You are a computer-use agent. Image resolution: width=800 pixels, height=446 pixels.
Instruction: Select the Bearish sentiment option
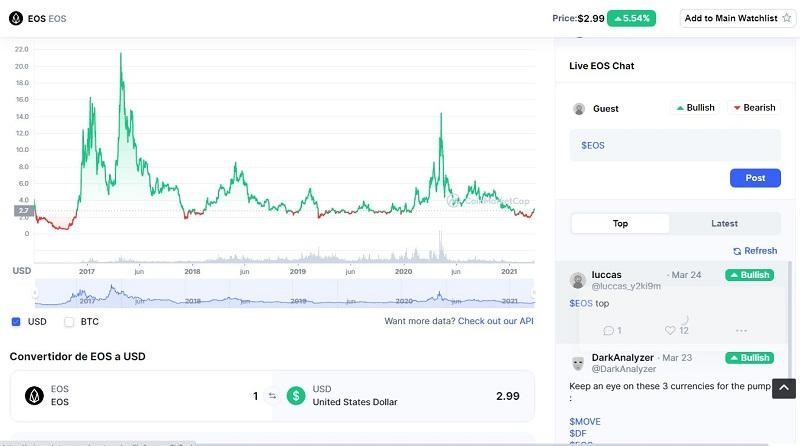[755, 108]
